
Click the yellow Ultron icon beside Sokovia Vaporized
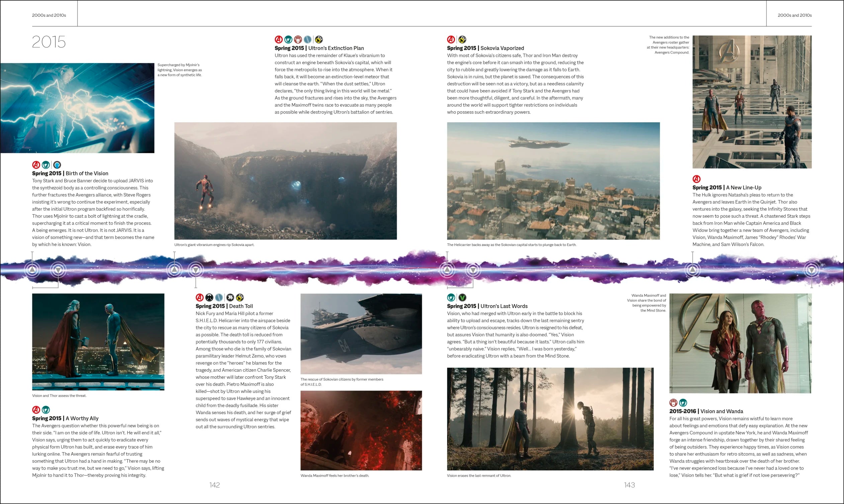click(x=462, y=39)
